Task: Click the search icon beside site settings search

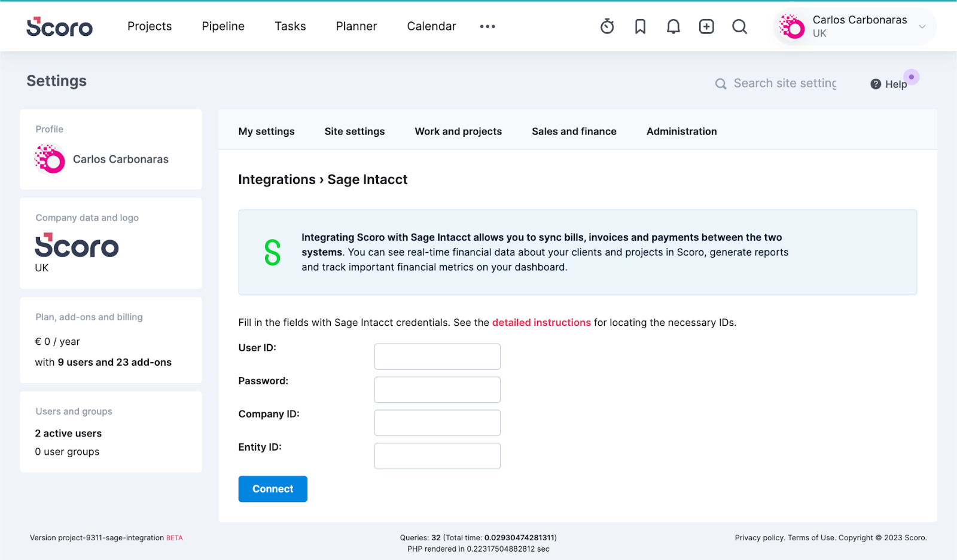Action: pos(721,84)
